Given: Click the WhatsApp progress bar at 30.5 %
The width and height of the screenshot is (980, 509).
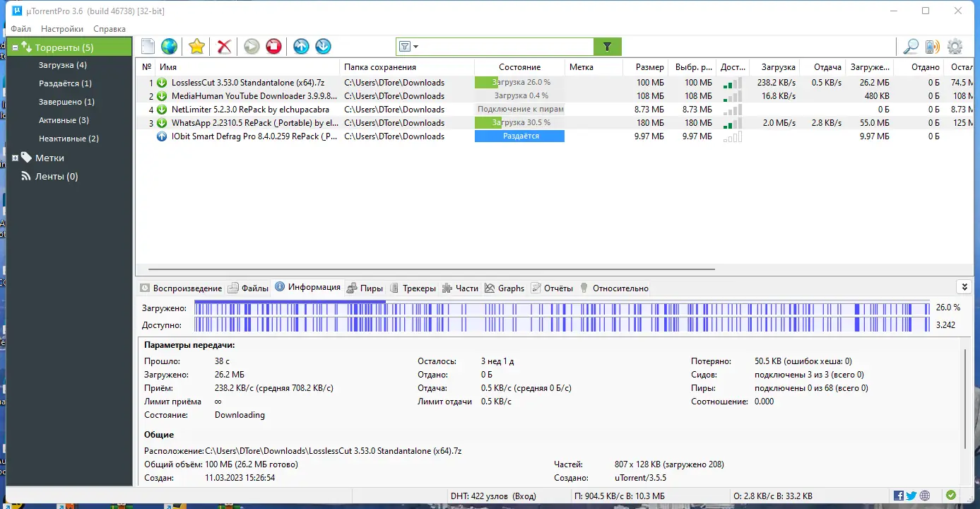Looking at the screenshot, I should pos(519,123).
